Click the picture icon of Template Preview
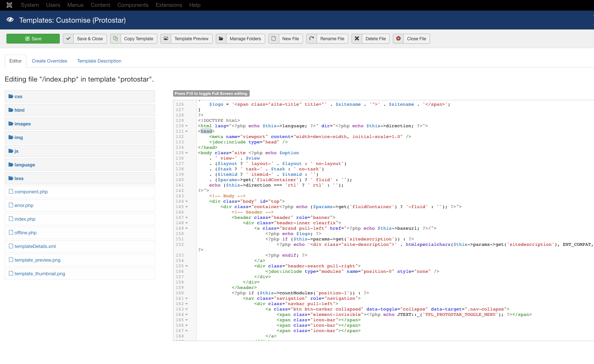The width and height of the screenshot is (594, 364). point(166,39)
